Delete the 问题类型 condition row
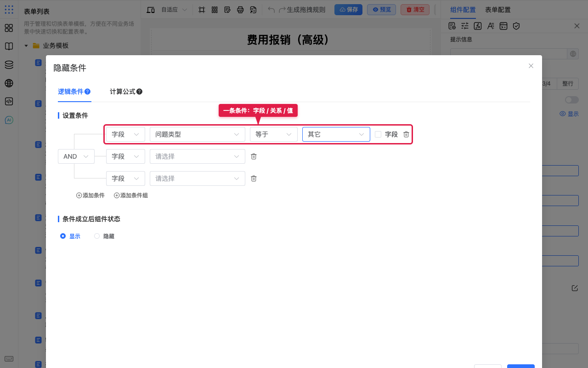588x368 pixels. pyautogui.click(x=406, y=134)
